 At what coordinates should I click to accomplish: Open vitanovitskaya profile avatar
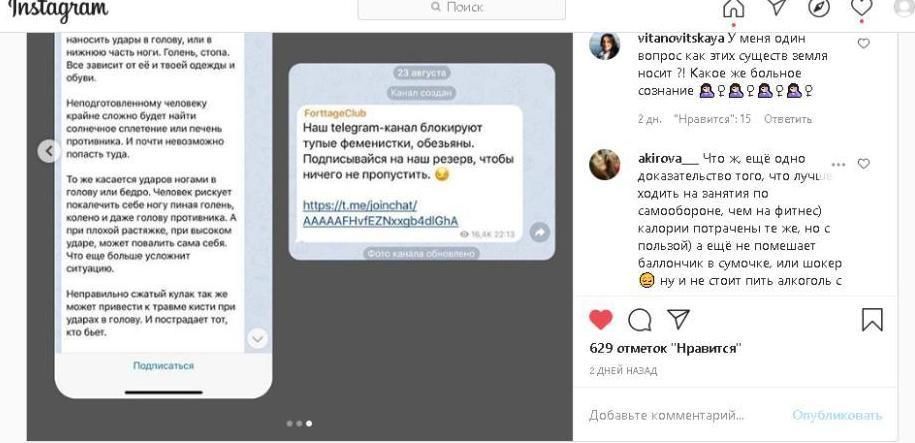(605, 46)
